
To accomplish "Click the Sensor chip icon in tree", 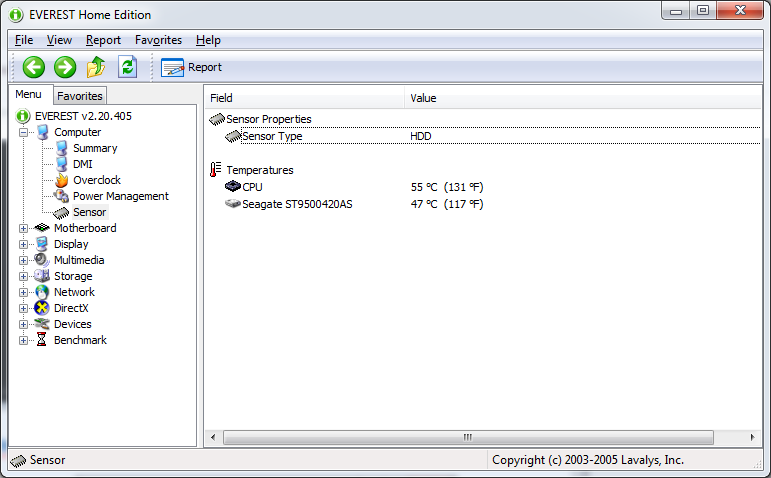I will [x=61, y=212].
